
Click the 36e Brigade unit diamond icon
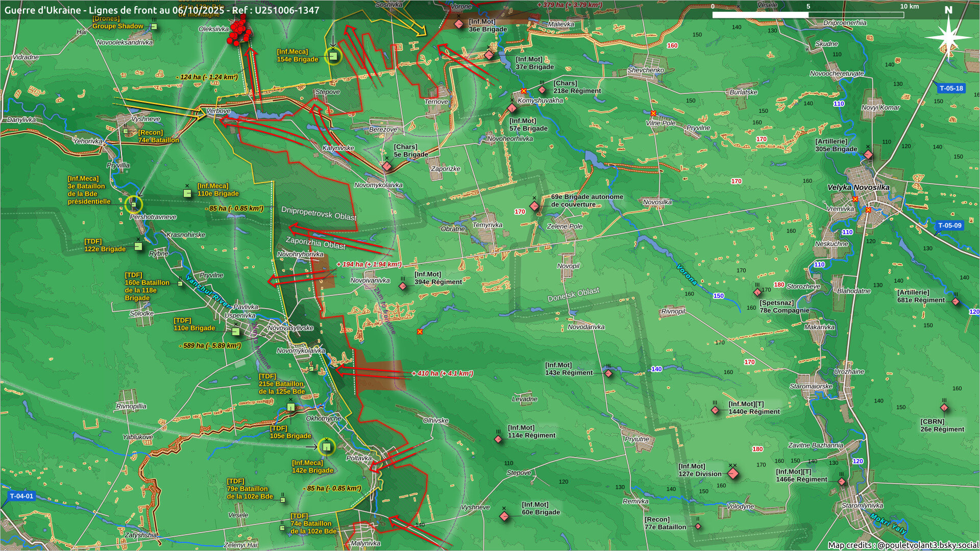tap(459, 24)
